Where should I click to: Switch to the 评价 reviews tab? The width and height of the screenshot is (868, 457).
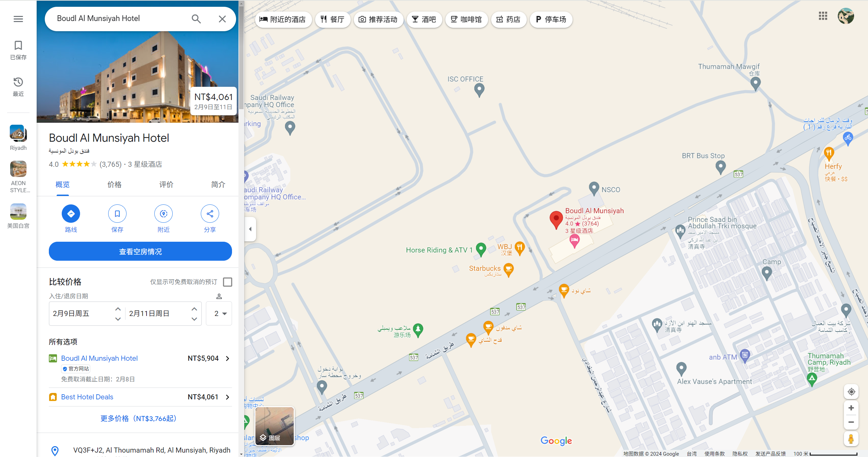click(166, 185)
